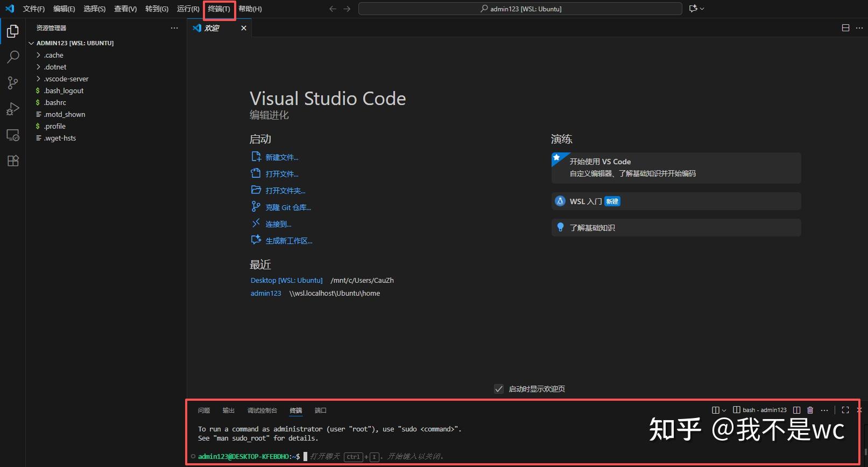Switch to the 输出 panel tab
This screenshot has height=467, width=868.
click(229, 410)
